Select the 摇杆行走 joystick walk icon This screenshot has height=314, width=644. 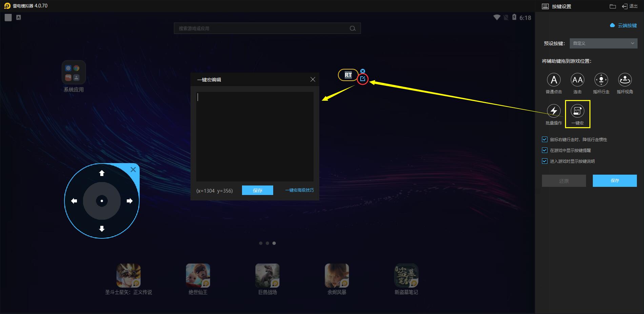tap(601, 80)
